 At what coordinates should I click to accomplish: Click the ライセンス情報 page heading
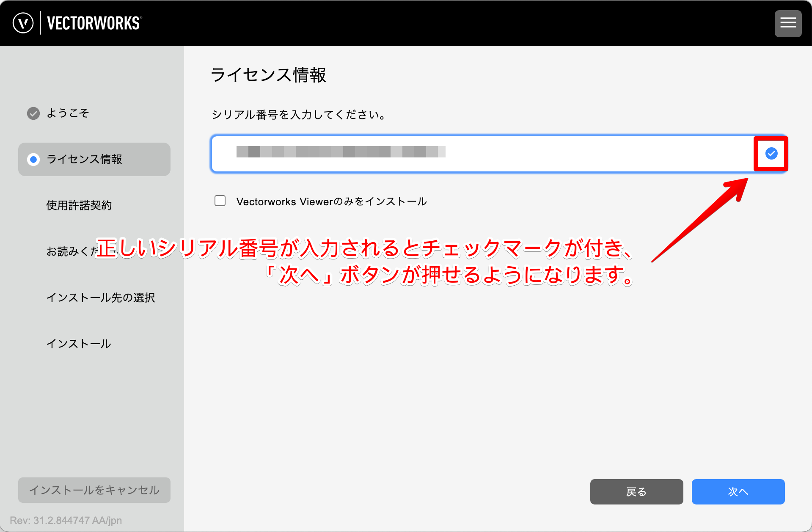(268, 75)
